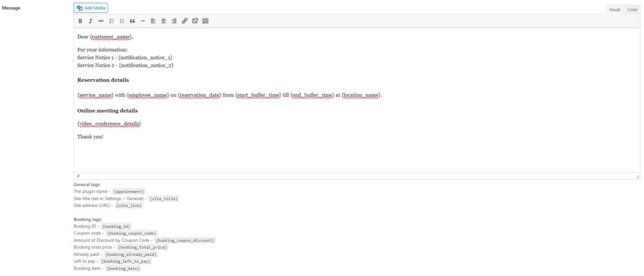Click the {booking_coupon_discount} tag code
The height and width of the screenshot is (276, 644).
tap(186, 240)
